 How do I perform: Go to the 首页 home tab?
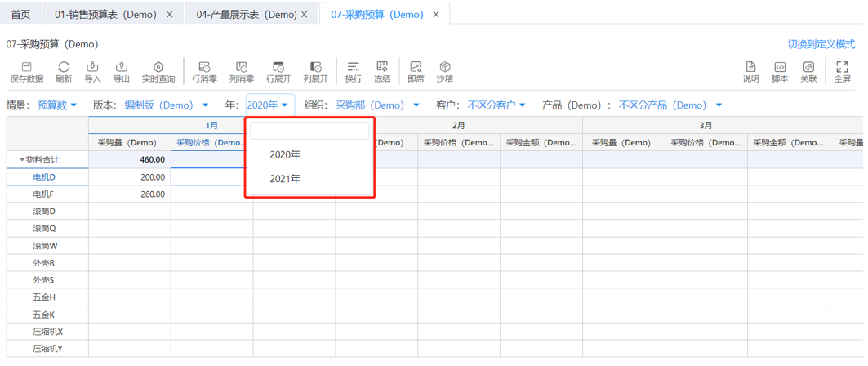point(20,15)
